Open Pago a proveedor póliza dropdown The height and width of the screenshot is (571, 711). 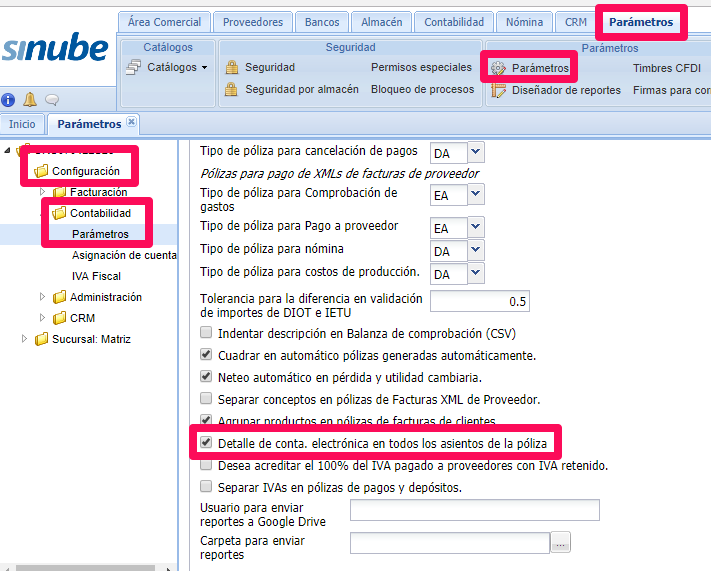tap(475, 227)
